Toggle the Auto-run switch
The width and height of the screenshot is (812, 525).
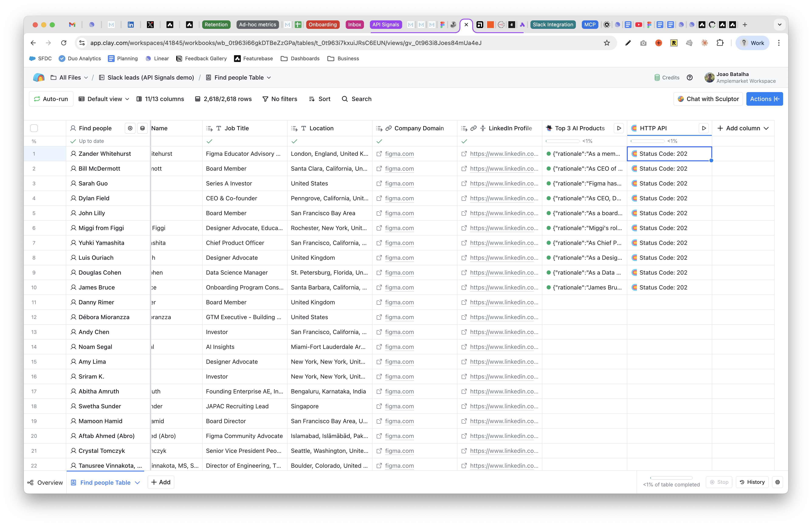click(51, 99)
